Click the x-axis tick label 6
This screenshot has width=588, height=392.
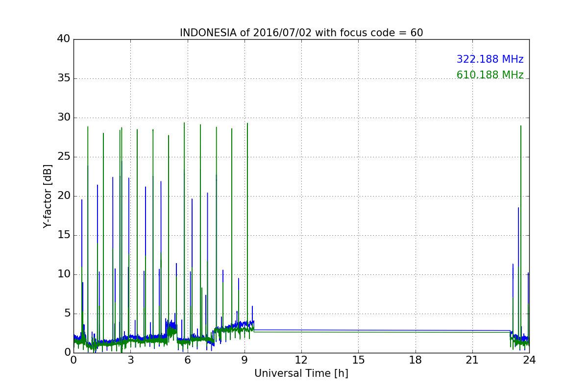[x=188, y=360]
